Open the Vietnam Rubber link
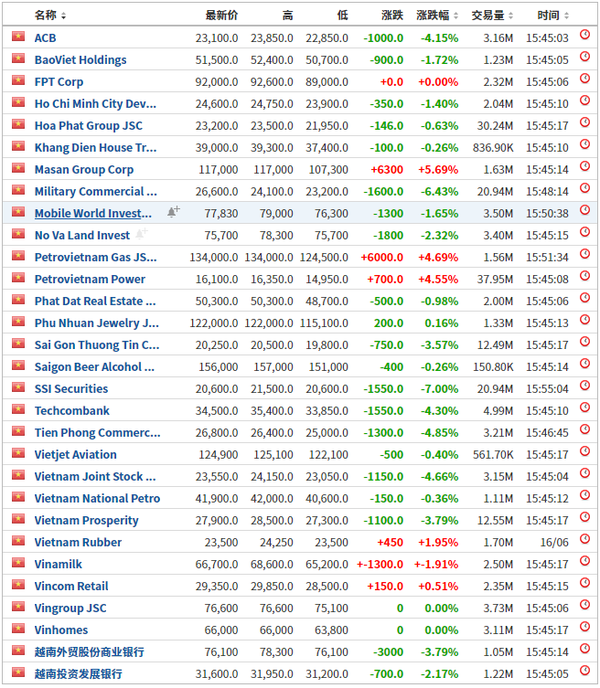The image size is (600, 688). point(78,542)
